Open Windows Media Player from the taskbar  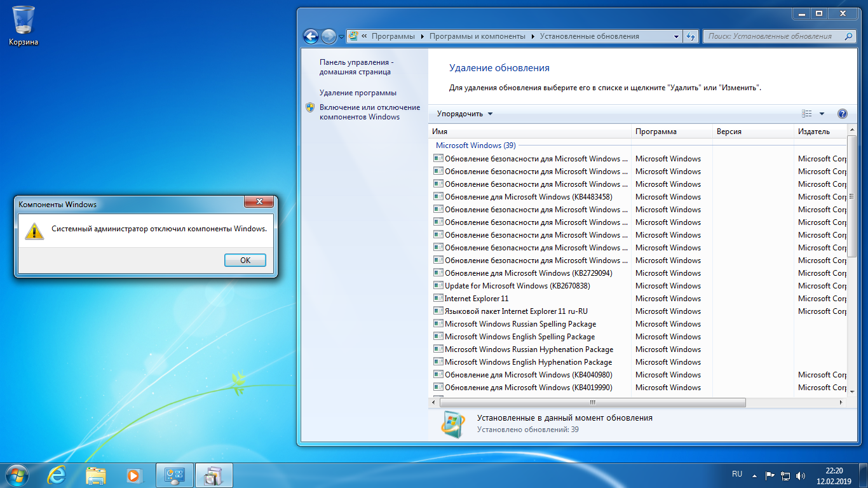point(133,475)
